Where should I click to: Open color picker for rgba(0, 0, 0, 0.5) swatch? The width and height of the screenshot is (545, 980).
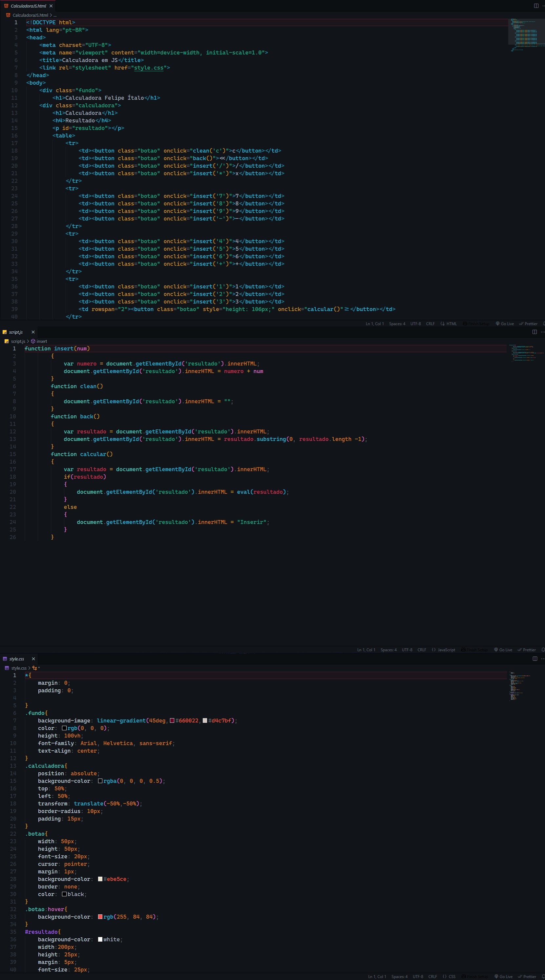(x=100, y=781)
